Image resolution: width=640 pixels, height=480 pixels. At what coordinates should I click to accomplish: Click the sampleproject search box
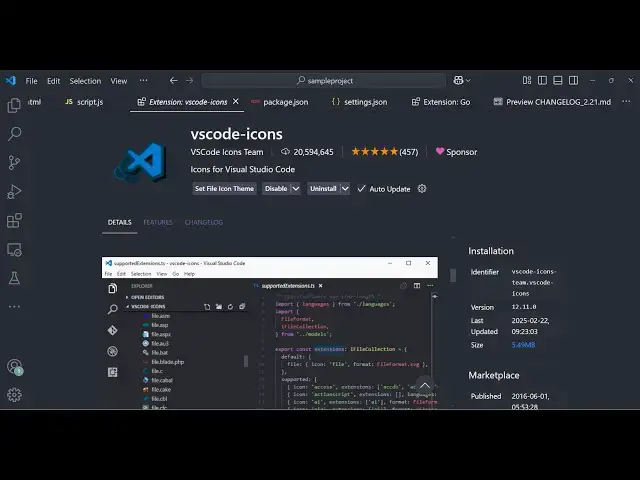pos(324,80)
